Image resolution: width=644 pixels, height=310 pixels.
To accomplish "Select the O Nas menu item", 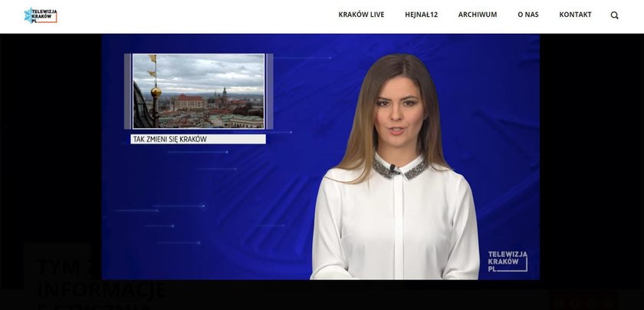I will coord(528,15).
